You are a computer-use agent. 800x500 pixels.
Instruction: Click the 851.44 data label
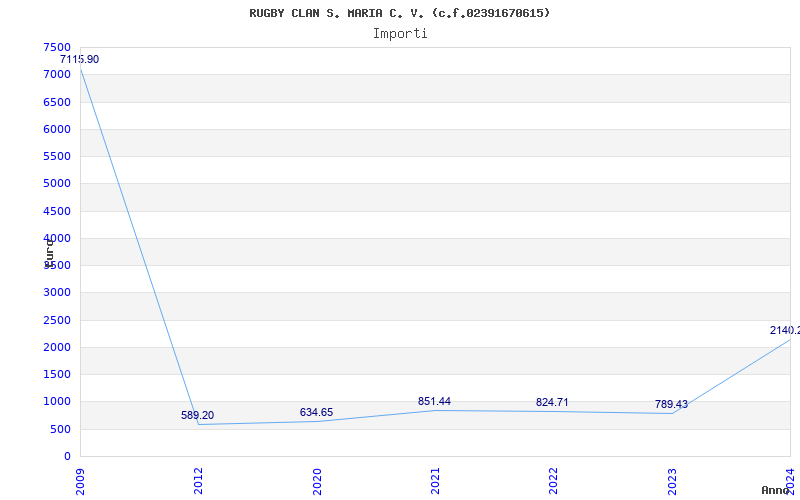pos(434,401)
